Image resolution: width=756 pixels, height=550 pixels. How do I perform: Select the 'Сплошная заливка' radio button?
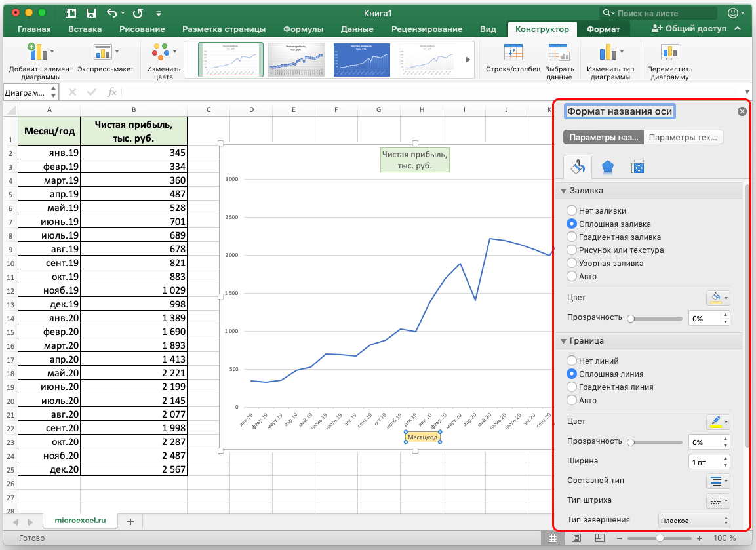point(571,224)
